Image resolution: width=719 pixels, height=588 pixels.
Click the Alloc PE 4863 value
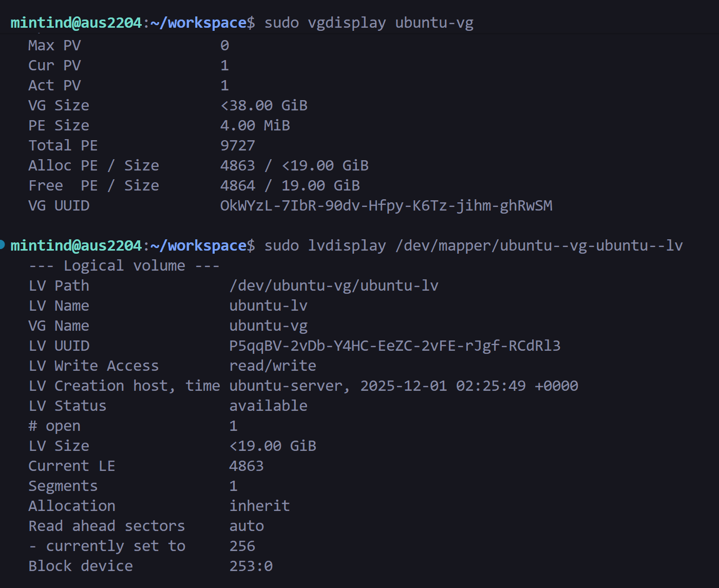point(238,165)
